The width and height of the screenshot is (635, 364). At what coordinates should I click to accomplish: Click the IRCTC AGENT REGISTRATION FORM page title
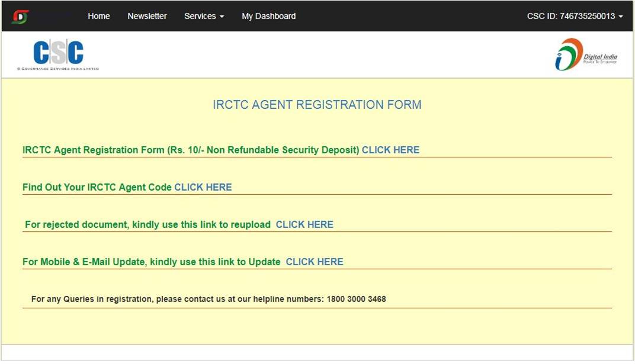(318, 104)
